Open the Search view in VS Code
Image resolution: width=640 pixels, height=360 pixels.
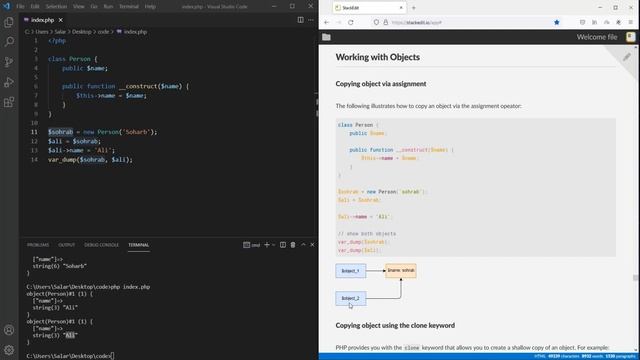coord(9,42)
